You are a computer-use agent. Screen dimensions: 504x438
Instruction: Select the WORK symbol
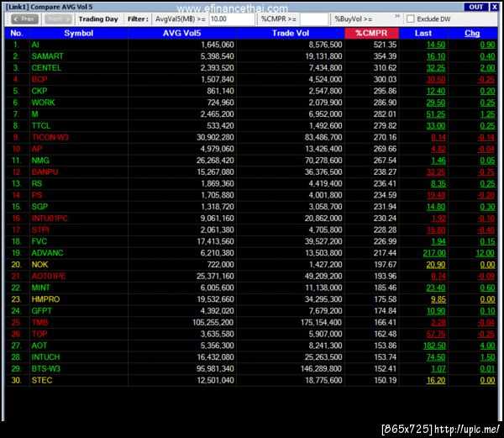[43, 103]
